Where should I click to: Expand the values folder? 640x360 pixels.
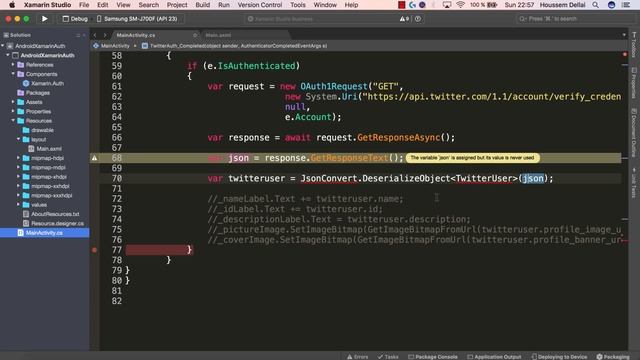coord(18,204)
